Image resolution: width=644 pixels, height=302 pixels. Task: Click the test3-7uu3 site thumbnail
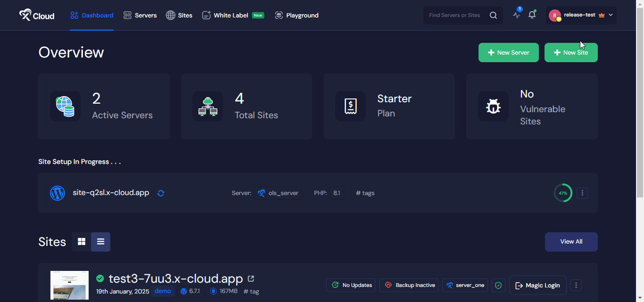pos(69,286)
